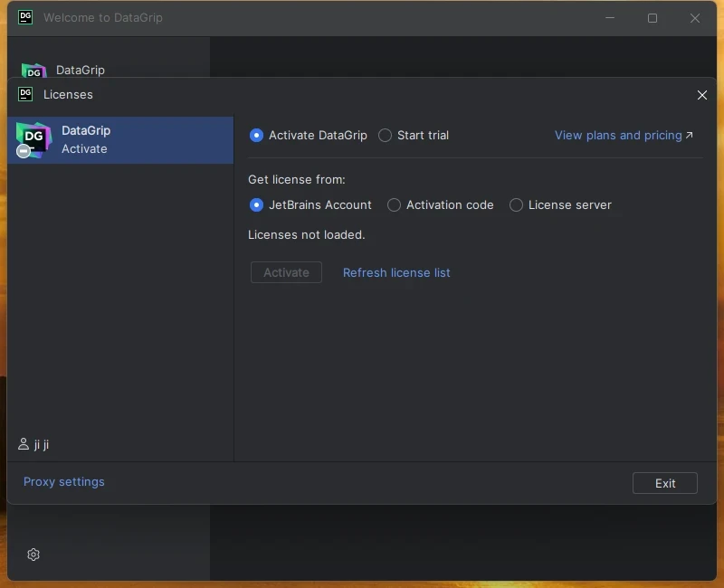Click Refresh license list
The width and height of the screenshot is (724, 588).
click(396, 272)
